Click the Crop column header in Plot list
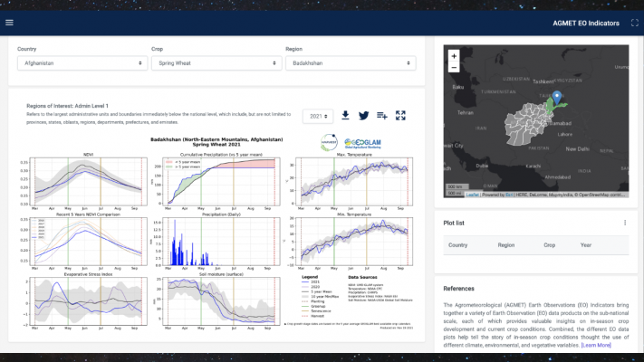The image size is (644, 362). coord(550,244)
